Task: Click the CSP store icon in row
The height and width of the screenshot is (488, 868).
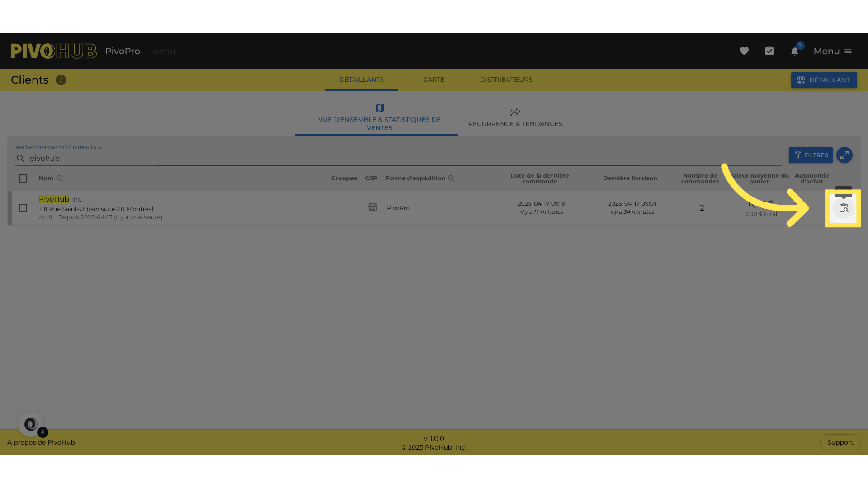Action: pos(373,207)
